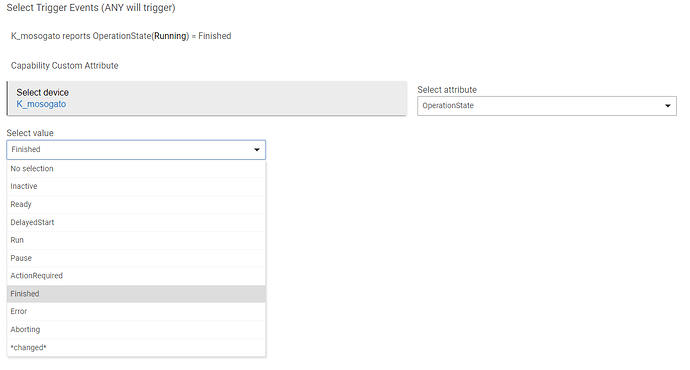Pick DelayedStart in the dropdown list
The height and width of the screenshot is (370, 690).
(136, 223)
